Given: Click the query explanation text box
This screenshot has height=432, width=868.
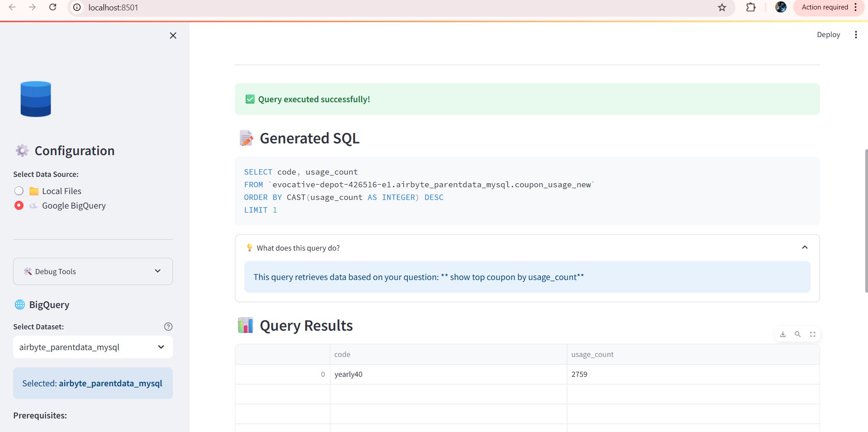Looking at the screenshot, I should click(527, 277).
